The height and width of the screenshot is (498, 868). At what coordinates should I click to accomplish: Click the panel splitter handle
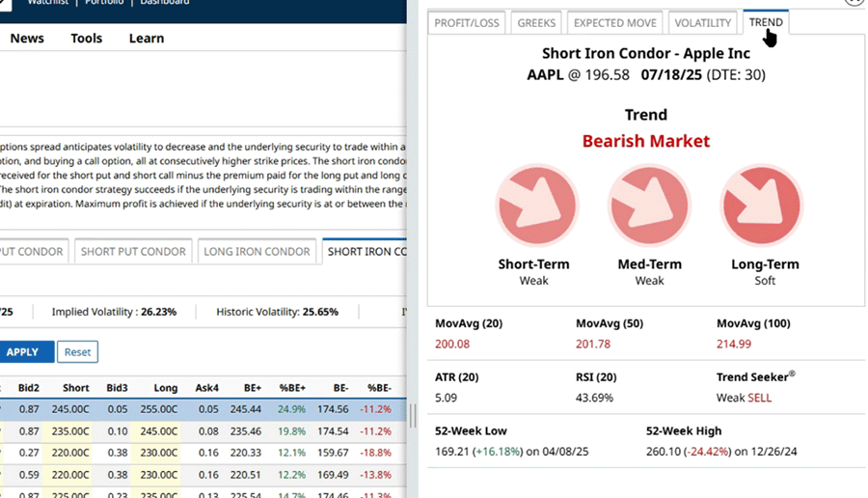tap(413, 415)
